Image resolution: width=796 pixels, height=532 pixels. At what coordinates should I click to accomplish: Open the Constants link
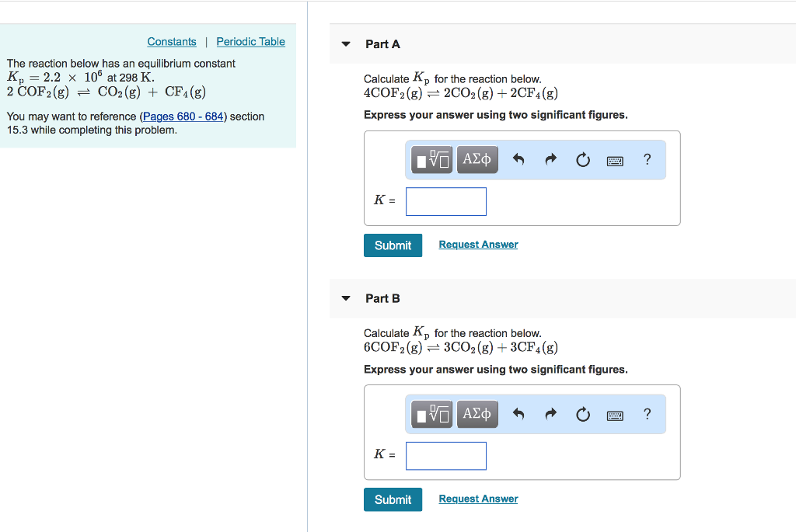(172, 42)
